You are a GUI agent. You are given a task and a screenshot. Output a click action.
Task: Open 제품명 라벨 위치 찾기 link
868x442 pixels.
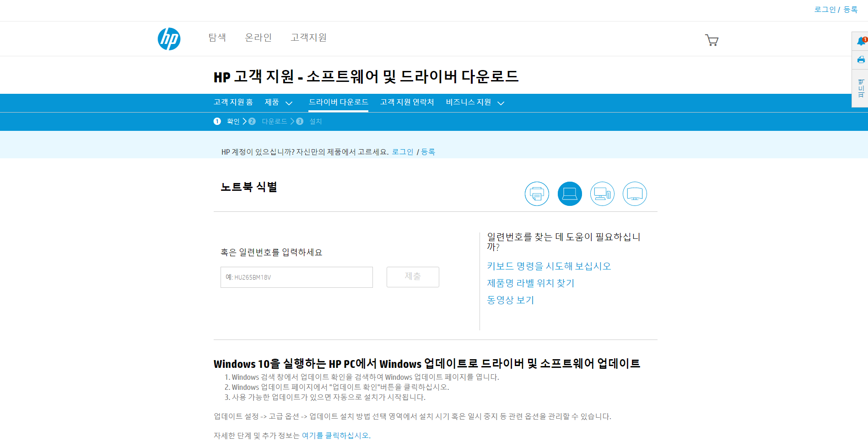point(531,283)
